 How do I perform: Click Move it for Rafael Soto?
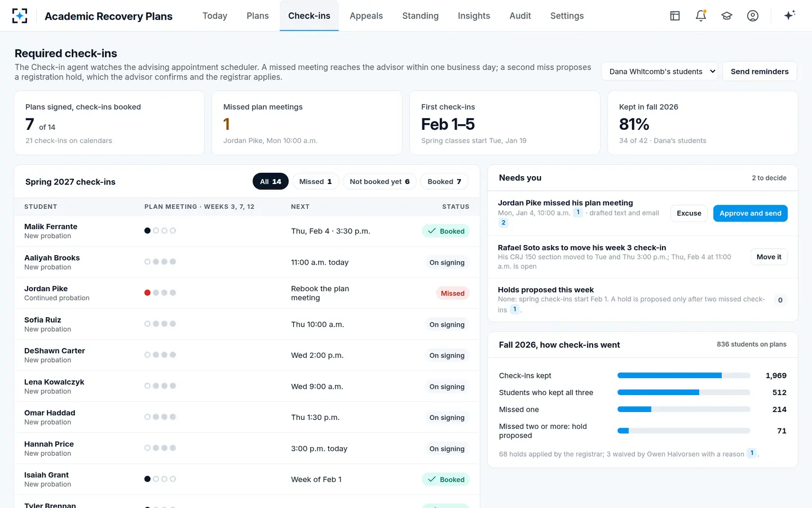769,257
